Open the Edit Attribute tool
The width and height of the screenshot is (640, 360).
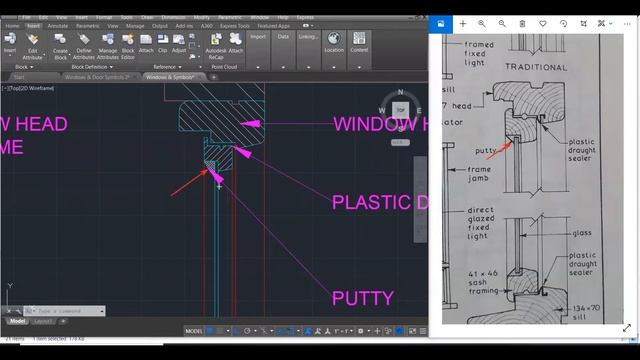(x=33, y=47)
